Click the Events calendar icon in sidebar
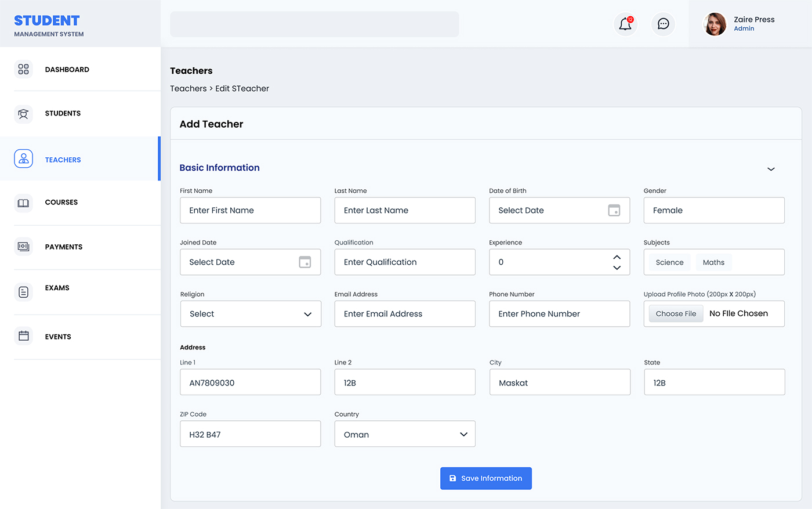The image size is (812, 509). coord(23,336)
